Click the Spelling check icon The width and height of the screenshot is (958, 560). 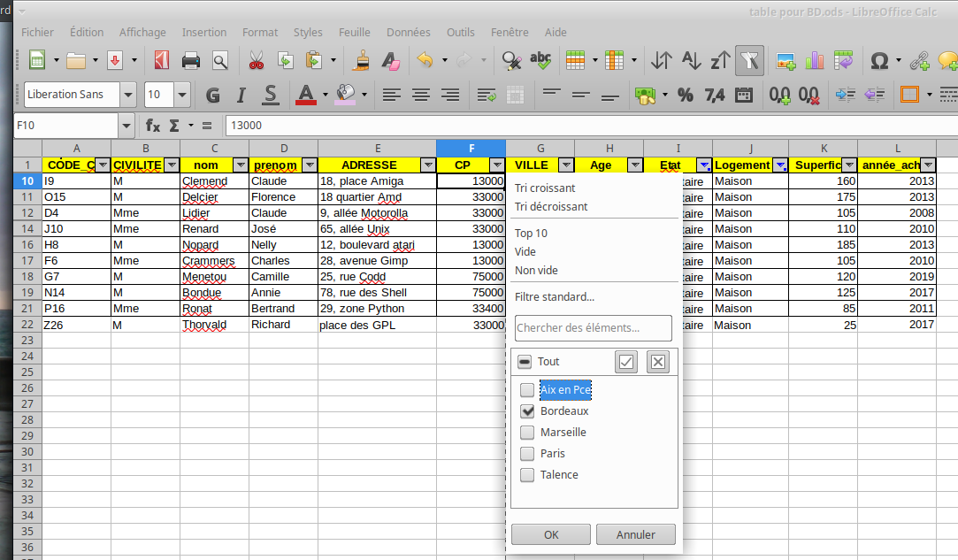[540, 60]
